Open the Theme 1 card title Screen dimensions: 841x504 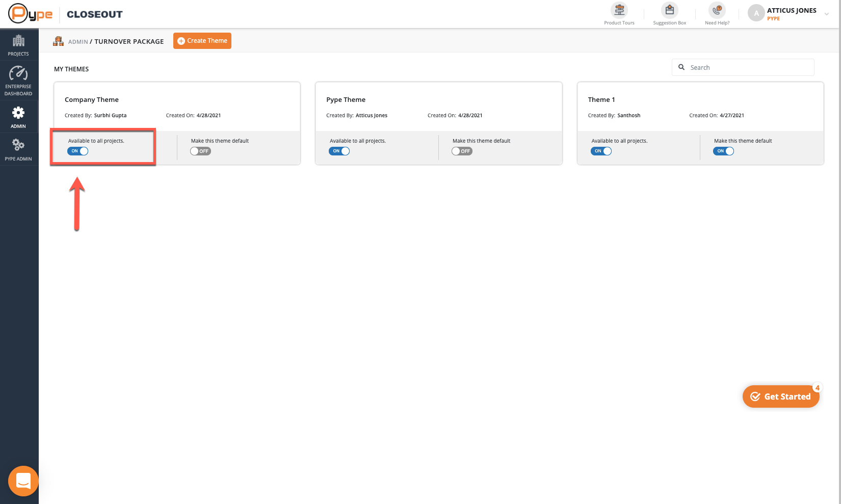click(601, 100)
